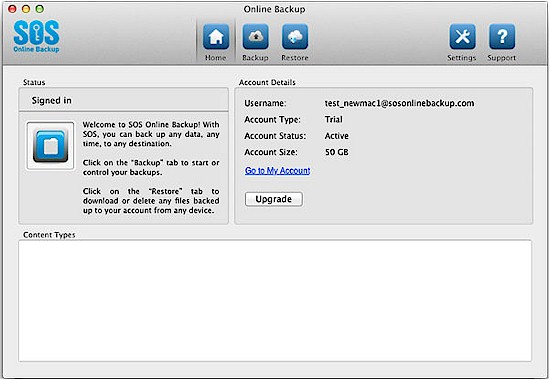
Task: Click the Account Status value Active
Action: 337,136
